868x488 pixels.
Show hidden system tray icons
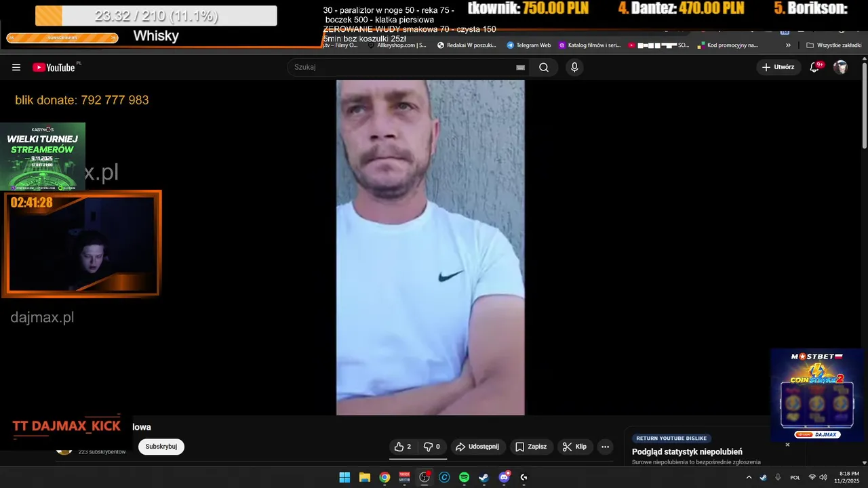click(749, 477)
